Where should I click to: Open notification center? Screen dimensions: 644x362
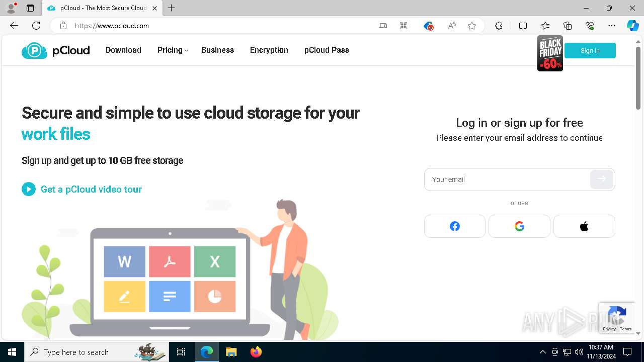coord(627,352)
